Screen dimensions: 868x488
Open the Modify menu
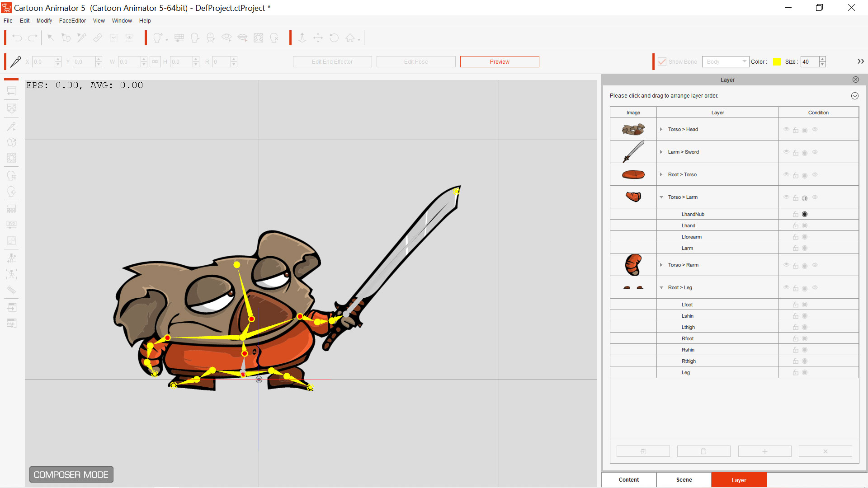tap(44, 21)
